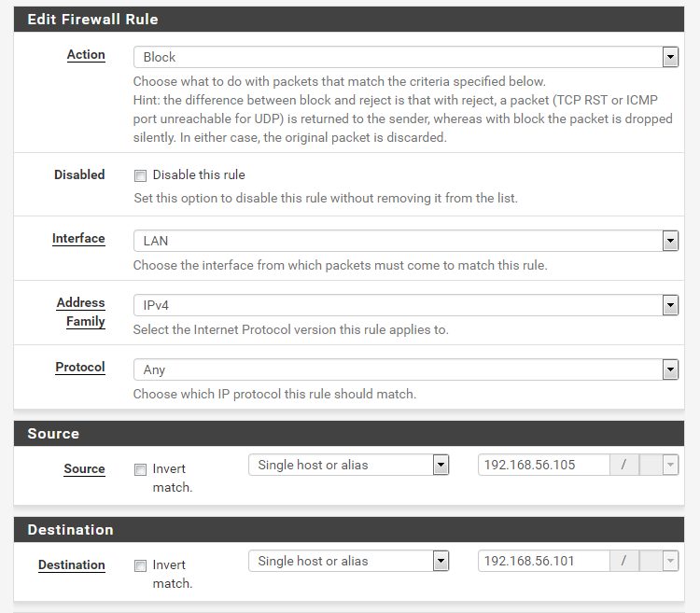This screenshot has height=613, width=700.
Task: Click the Destination address field 192.168.56.101
Action: tap(544, 562)
